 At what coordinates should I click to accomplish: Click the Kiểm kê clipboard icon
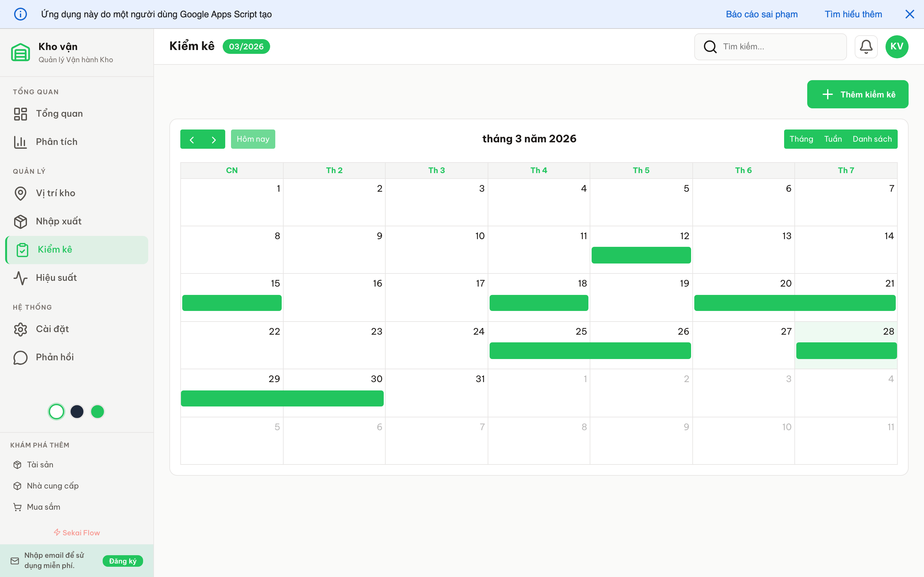click(x=23, y=250)
